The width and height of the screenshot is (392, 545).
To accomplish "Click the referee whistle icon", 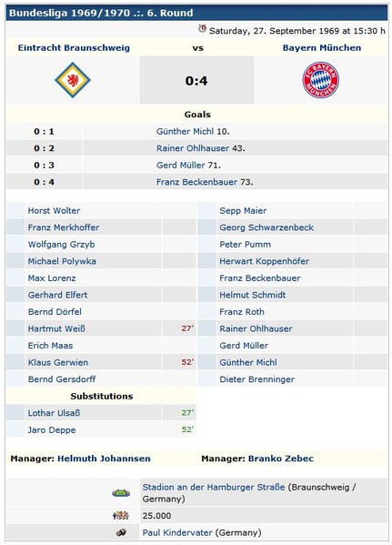I will pyautogui.click(x=121, y=532).
